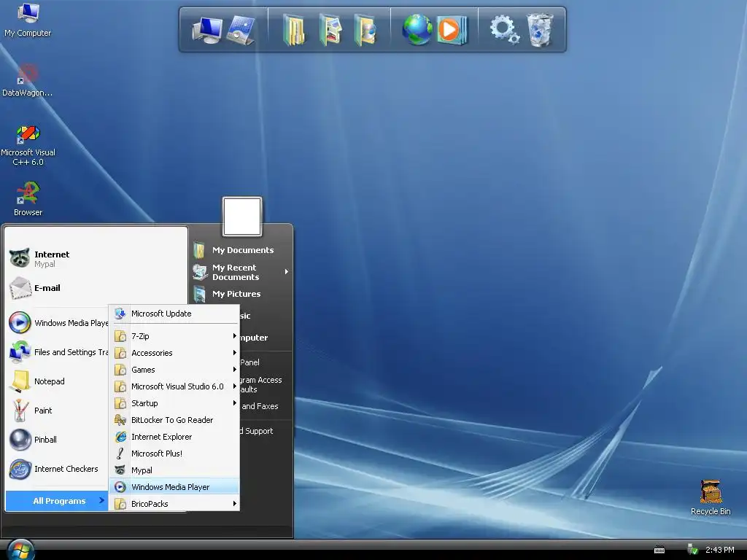Launch Pinball from Start menu
747x560 pixels.
coord(58,440)
